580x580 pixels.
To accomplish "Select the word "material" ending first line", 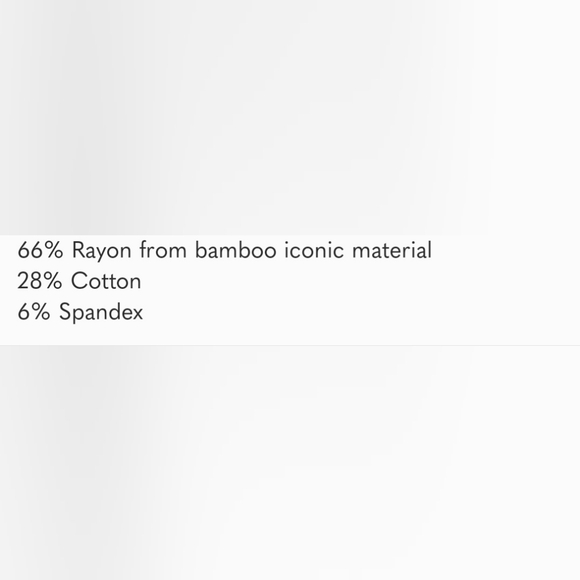I will coord(392,250).
